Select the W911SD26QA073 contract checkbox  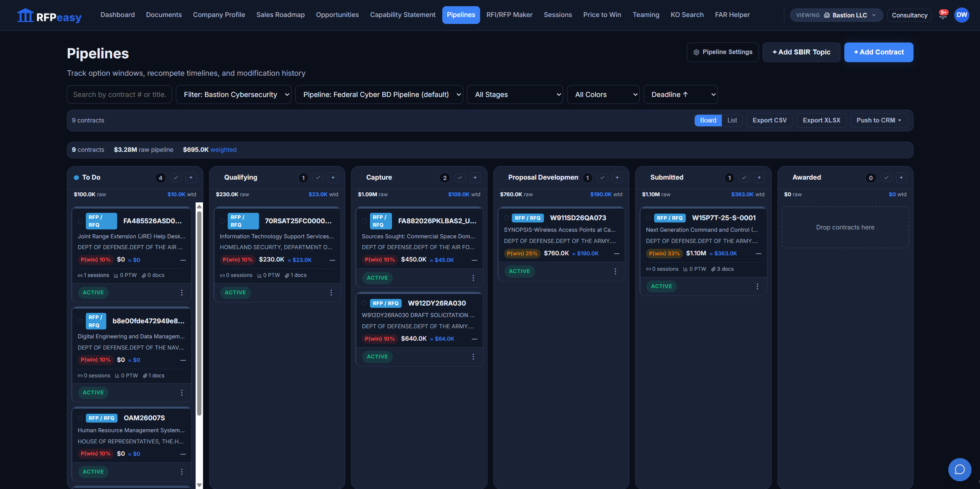tap(506, 218)
